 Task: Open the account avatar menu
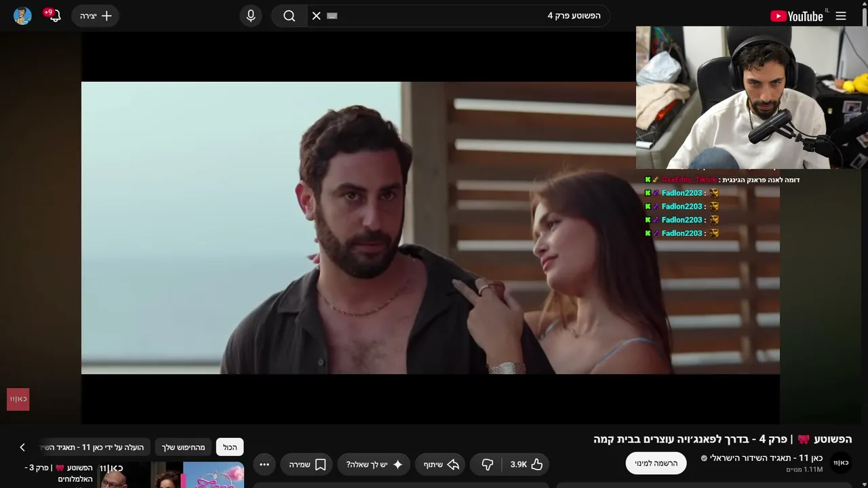22,16
